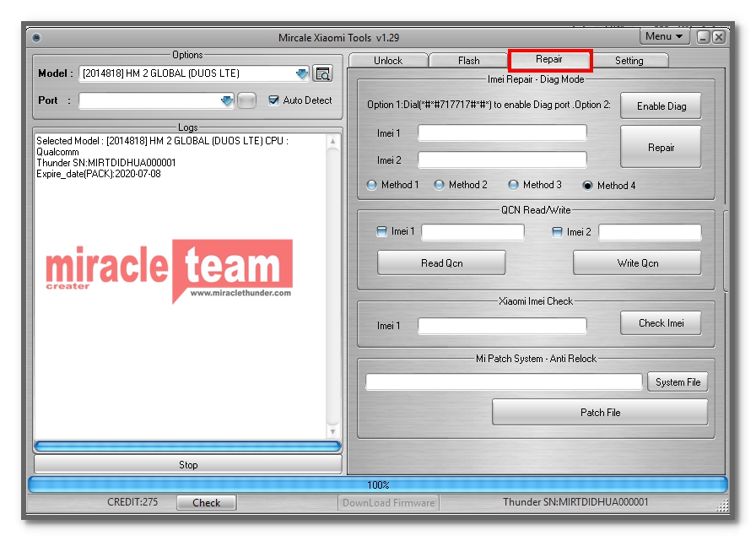Click the Imei 2 field in Imei Repair

(502, 160)
